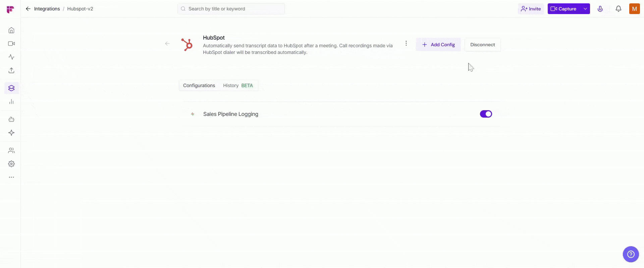This screenshot has width=644, height=268.
Task: Focus the search by title field
Action: tap(231, 9)
